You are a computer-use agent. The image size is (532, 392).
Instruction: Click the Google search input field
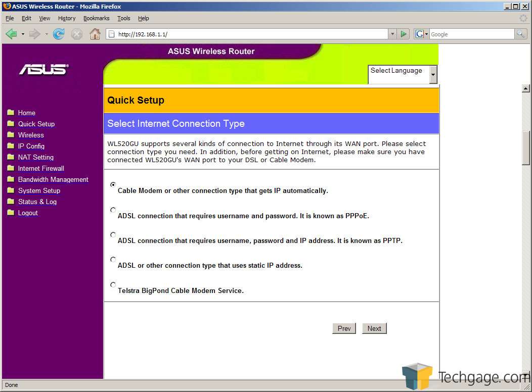[x=472, y=34]
